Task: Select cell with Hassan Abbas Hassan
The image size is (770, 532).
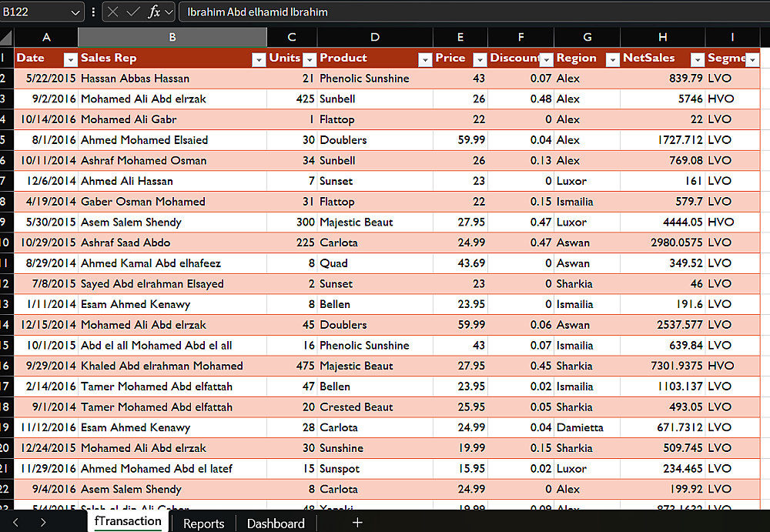Action: click(x=172, y=78)
